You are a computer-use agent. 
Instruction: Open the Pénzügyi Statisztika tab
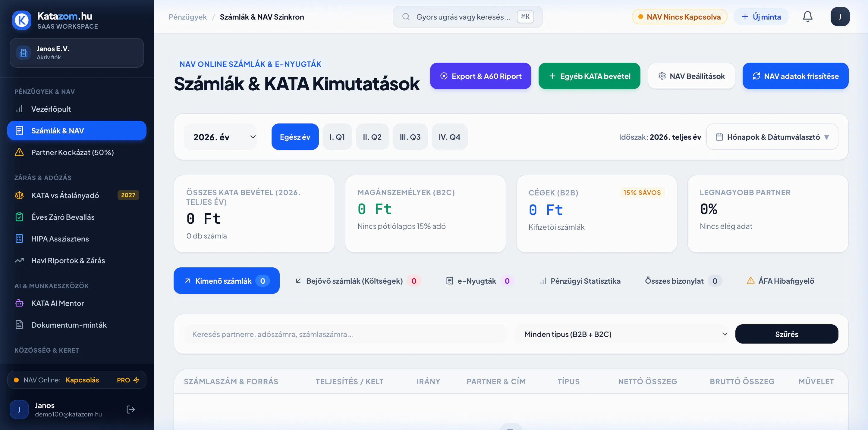[580, 280]
